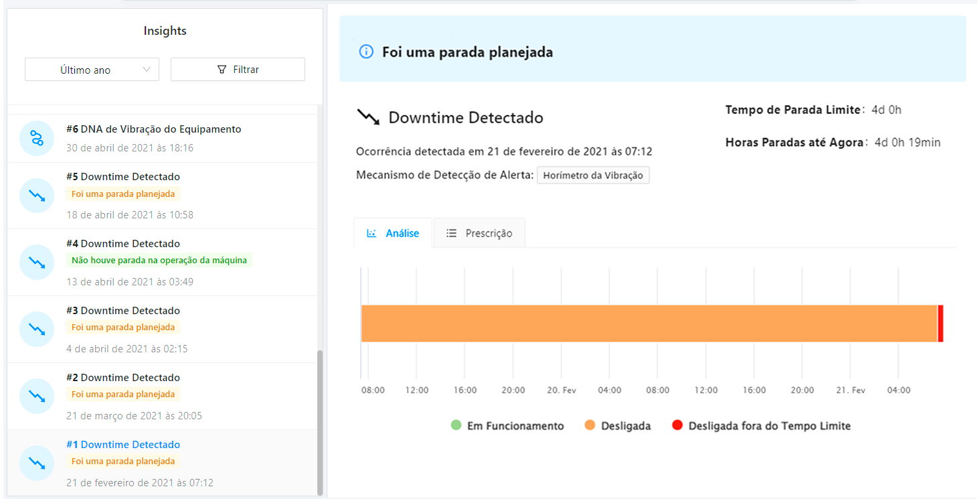The height and width of the screenshot is (499, 980).
Task: Click the date '13 de abril de 2021 às 03:49'
Action: tap(130, 282)
